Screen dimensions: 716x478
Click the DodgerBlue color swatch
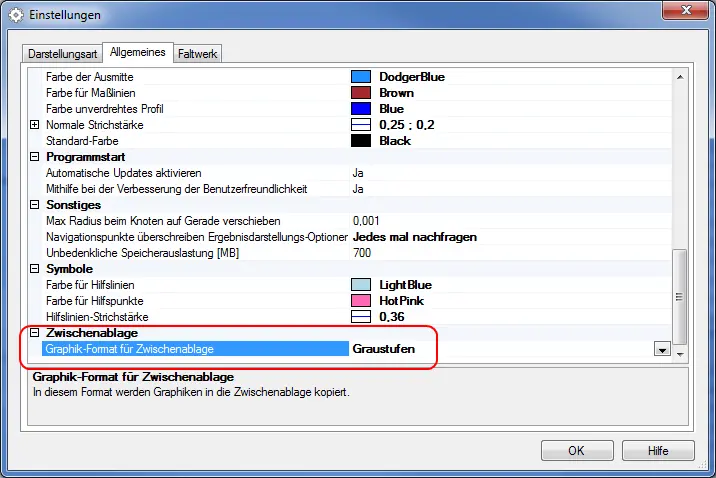point(361,77)
